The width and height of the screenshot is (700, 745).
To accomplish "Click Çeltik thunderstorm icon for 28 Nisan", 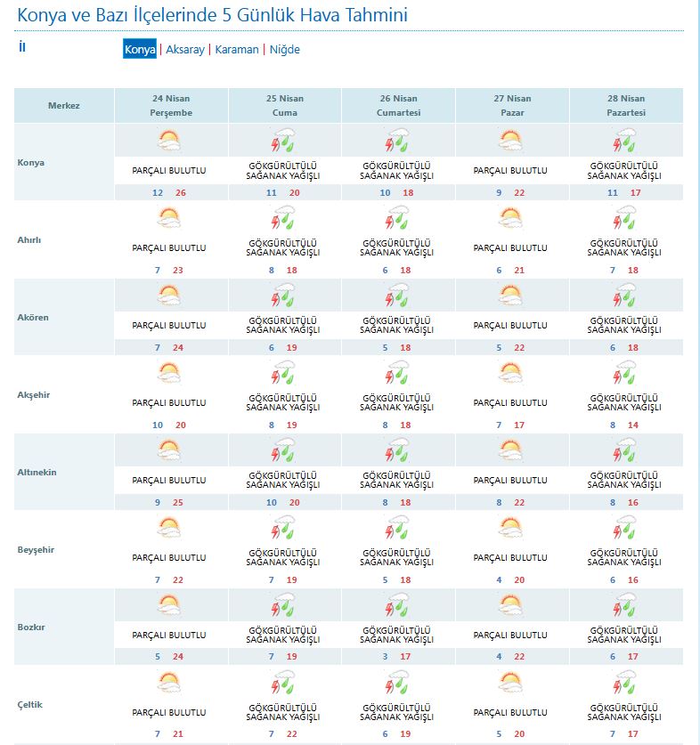I will pos(625,683).
